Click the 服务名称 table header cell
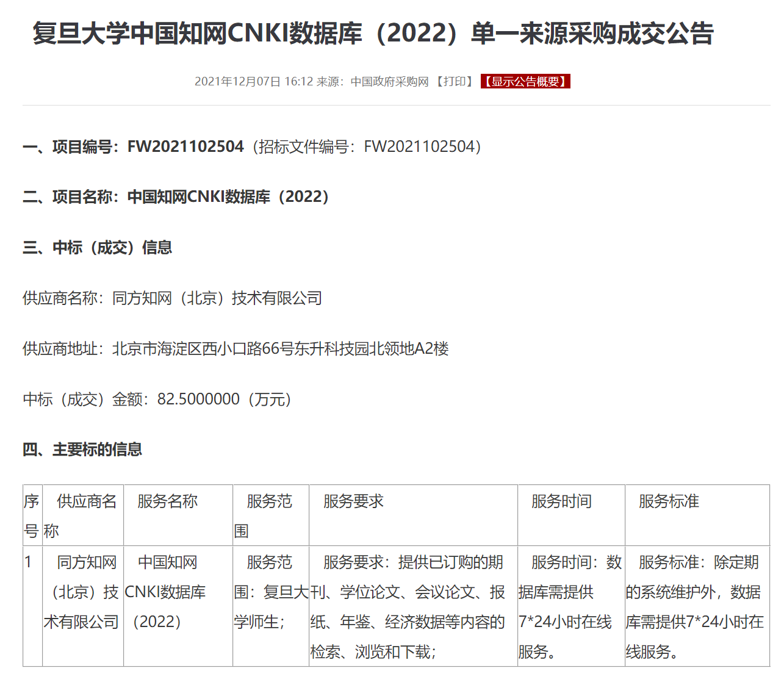This screenshot has height=685, width=784. click(178, 515)
